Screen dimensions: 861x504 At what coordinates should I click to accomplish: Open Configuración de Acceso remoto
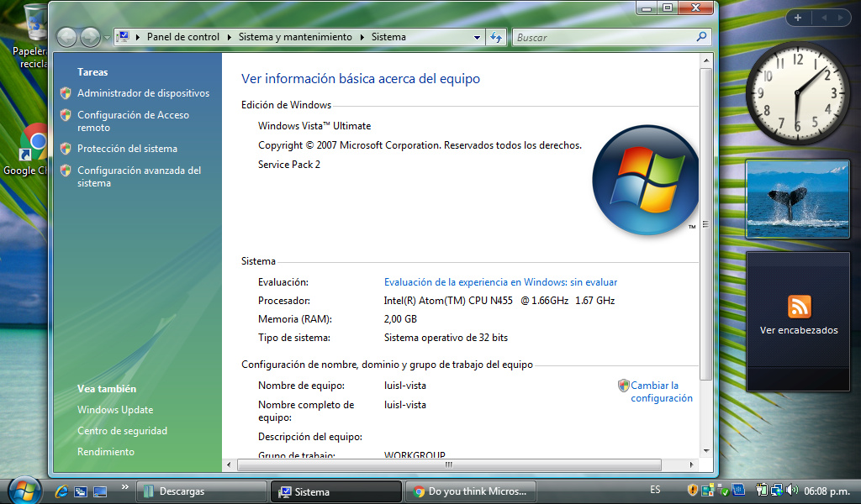pos(133,121)
